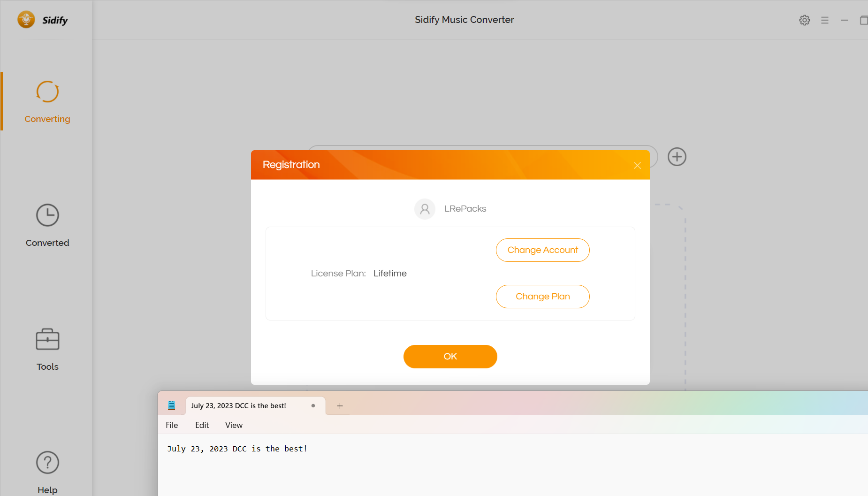868x496 pixels.
Task: Click the LRePacks user avatar
Action: coord(425,209)
